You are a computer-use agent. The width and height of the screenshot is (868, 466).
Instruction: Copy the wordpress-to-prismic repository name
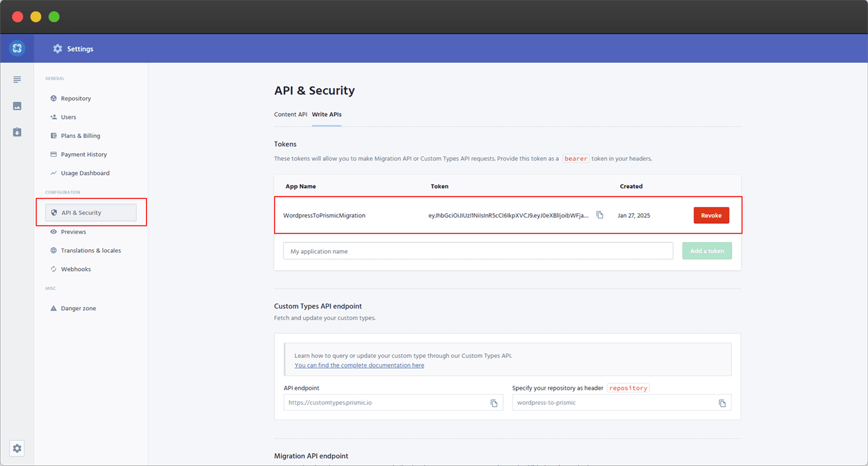pos(722,403)
